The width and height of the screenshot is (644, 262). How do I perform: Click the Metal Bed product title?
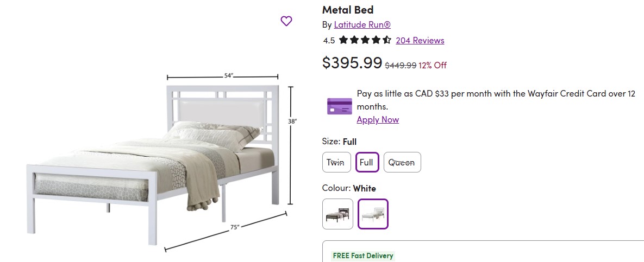coord(348,10)
